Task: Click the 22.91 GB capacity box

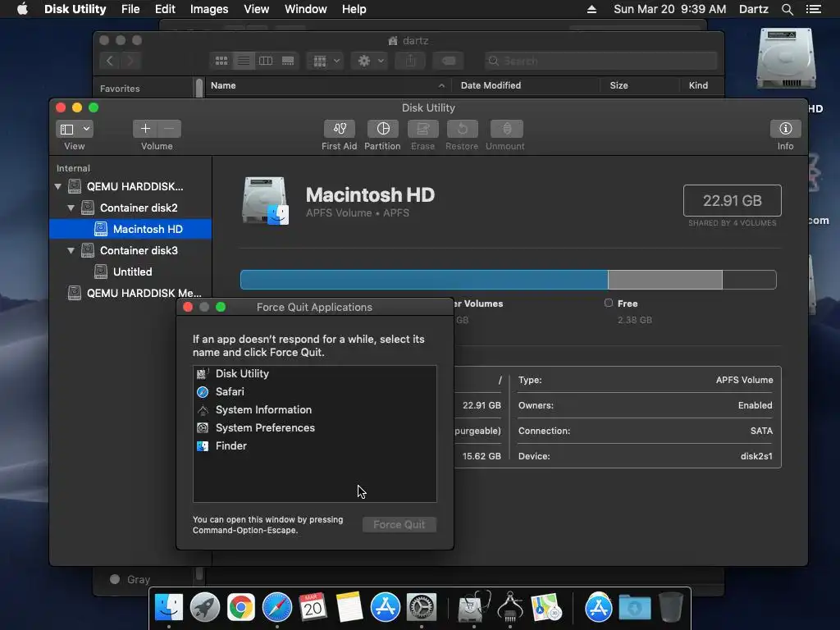Action: pyautogui.click(x=732, y=200)
